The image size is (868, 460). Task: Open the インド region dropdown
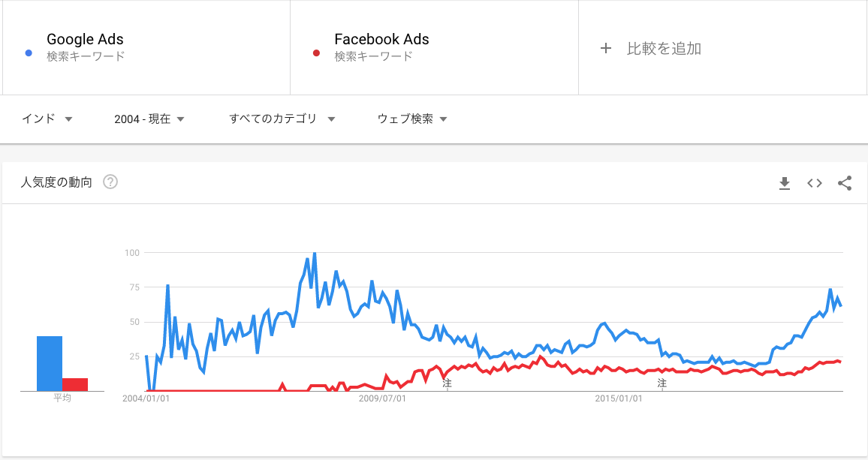click(47, 119)
